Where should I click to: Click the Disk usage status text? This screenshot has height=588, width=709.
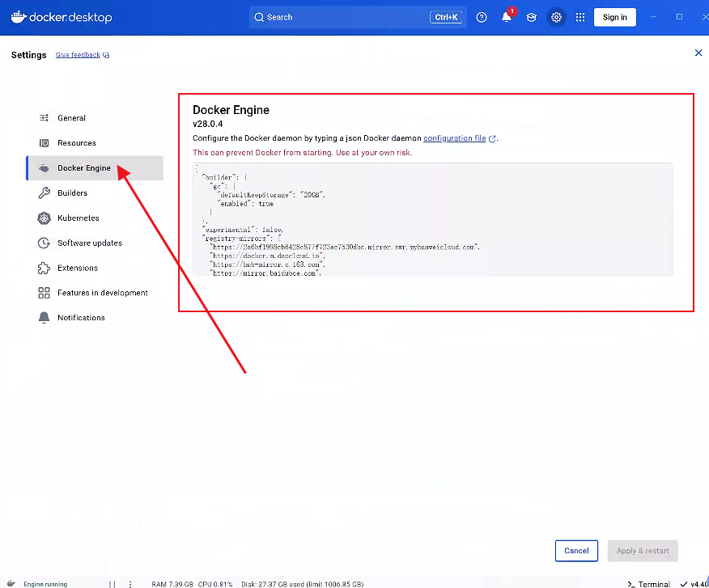click(x=302, y=584)
